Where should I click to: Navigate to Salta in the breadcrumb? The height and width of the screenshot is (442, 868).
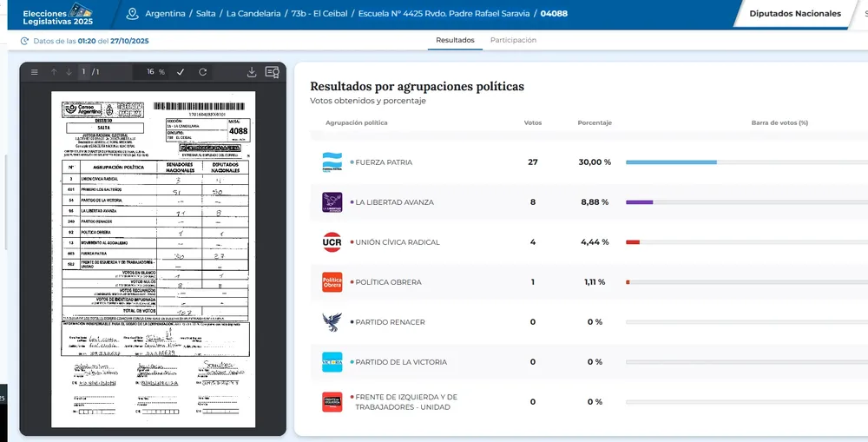(x=206, y=14)
